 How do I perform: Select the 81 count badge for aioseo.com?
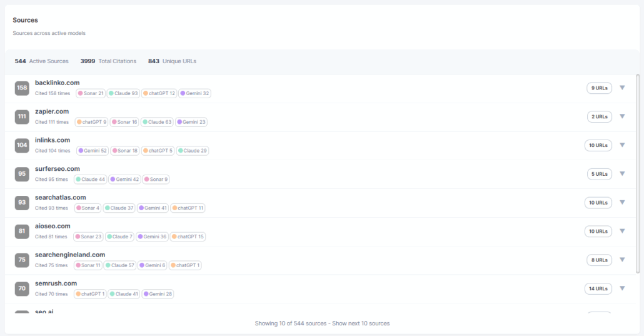pos(22,231)
